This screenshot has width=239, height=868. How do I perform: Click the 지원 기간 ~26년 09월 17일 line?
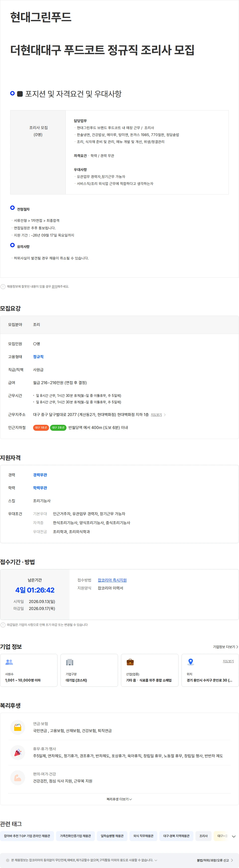(x=44, y=236)
